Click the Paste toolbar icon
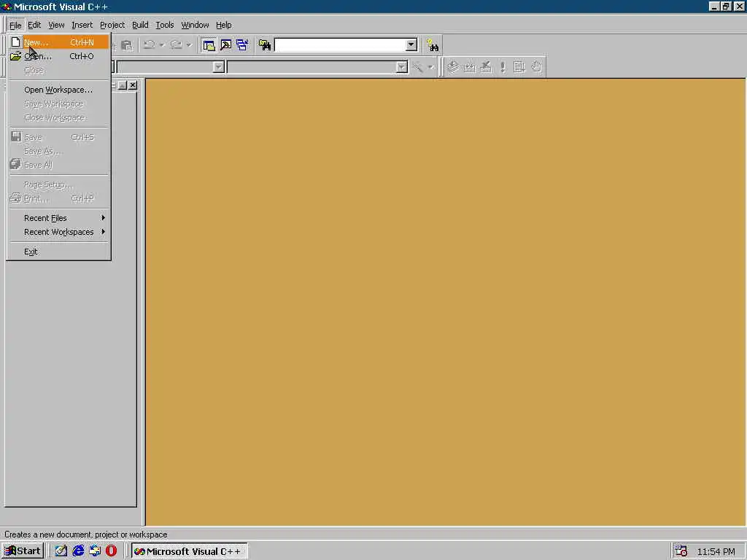 [127, 45]
